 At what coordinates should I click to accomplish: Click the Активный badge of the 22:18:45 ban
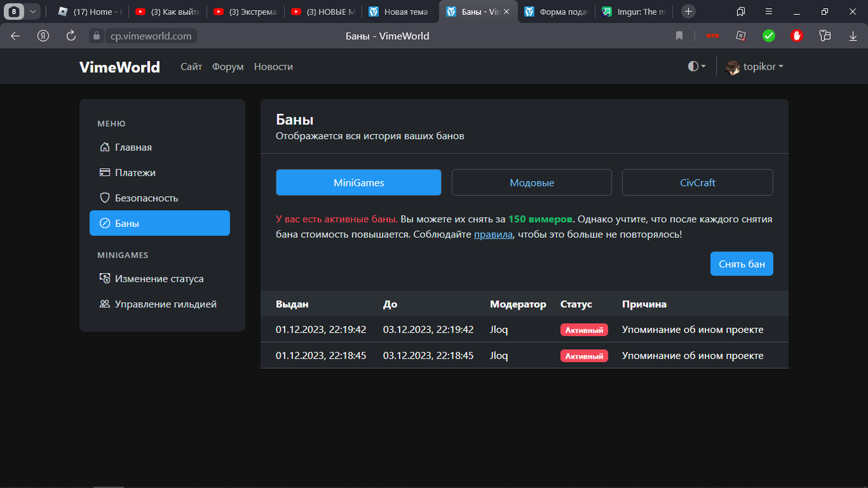point(584,356)
